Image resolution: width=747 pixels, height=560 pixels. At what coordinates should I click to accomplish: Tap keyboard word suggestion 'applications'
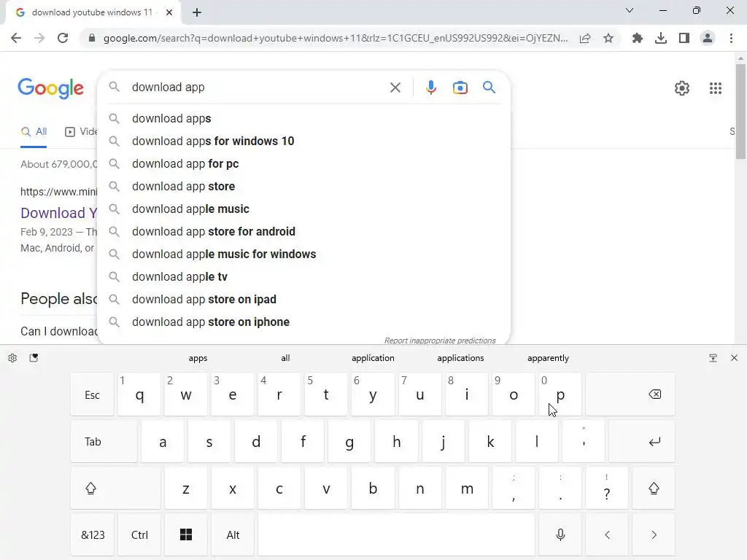pos(461,358)
